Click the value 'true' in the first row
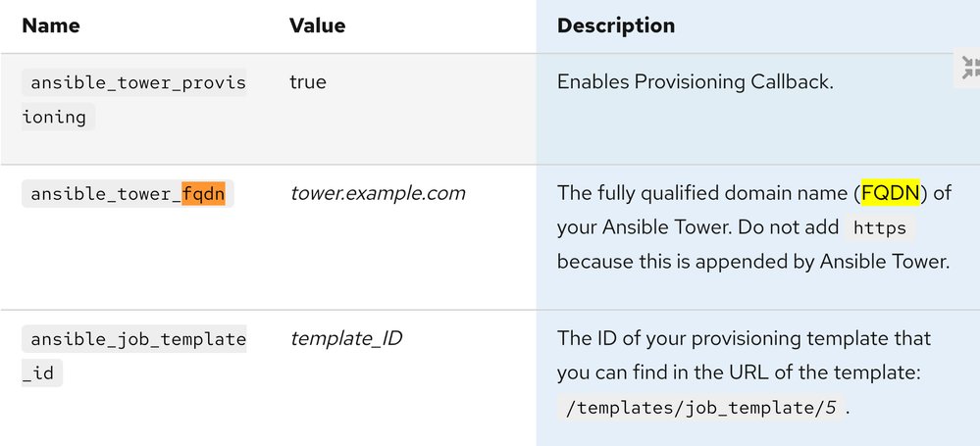 point(307,82)
